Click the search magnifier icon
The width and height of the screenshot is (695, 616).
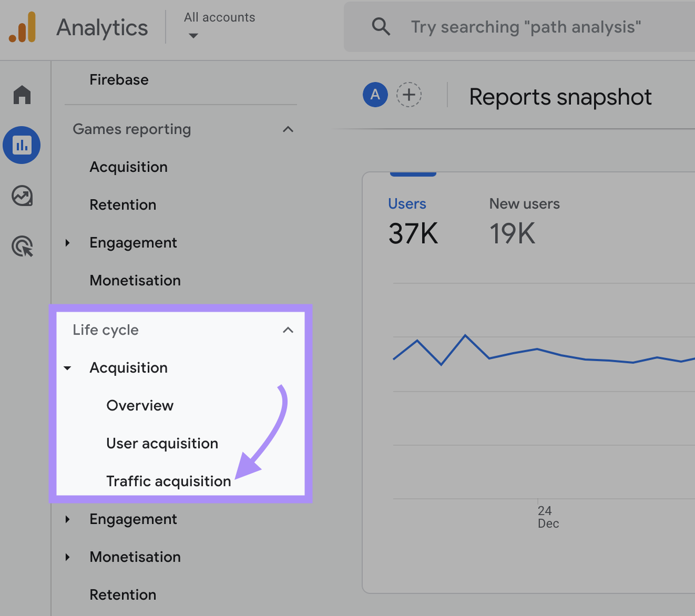381,27
